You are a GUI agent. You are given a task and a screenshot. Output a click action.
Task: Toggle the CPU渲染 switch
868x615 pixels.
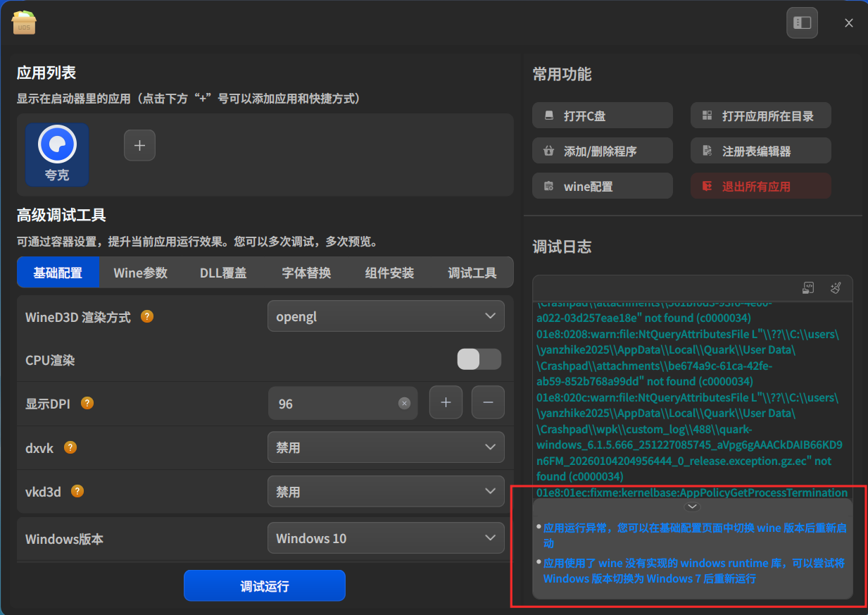pos(479,359)
